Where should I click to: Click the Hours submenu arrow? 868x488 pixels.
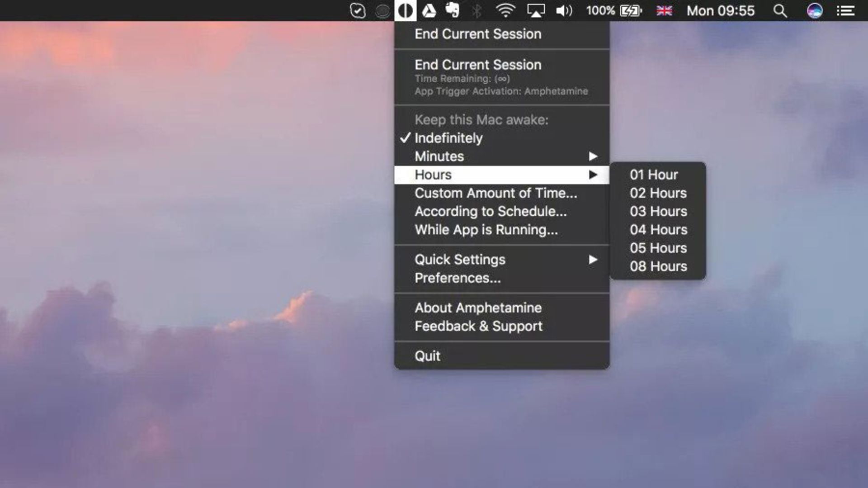point(593,175)
